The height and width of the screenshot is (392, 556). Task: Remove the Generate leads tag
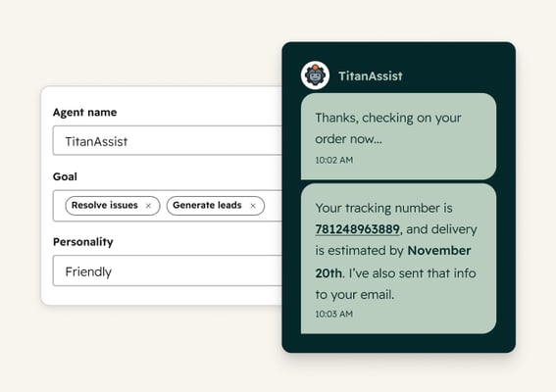click(253, 206)
